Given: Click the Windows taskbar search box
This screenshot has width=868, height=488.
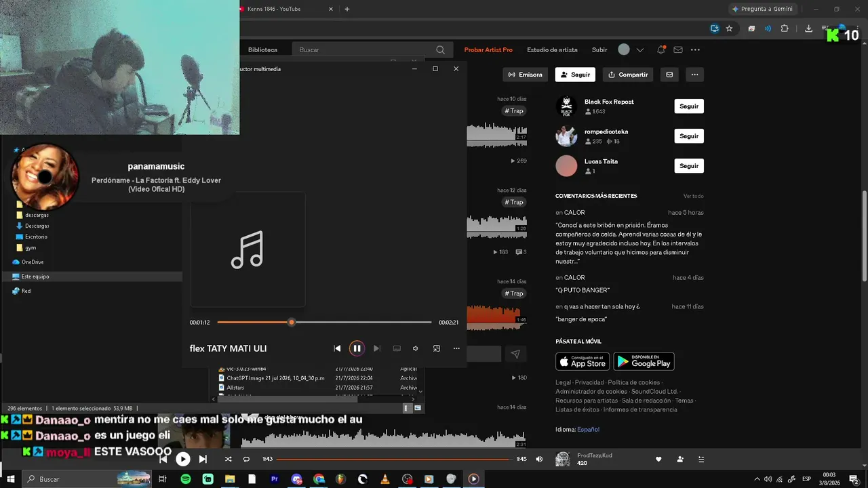Looking at the screenshot, I should coord(87,479).
